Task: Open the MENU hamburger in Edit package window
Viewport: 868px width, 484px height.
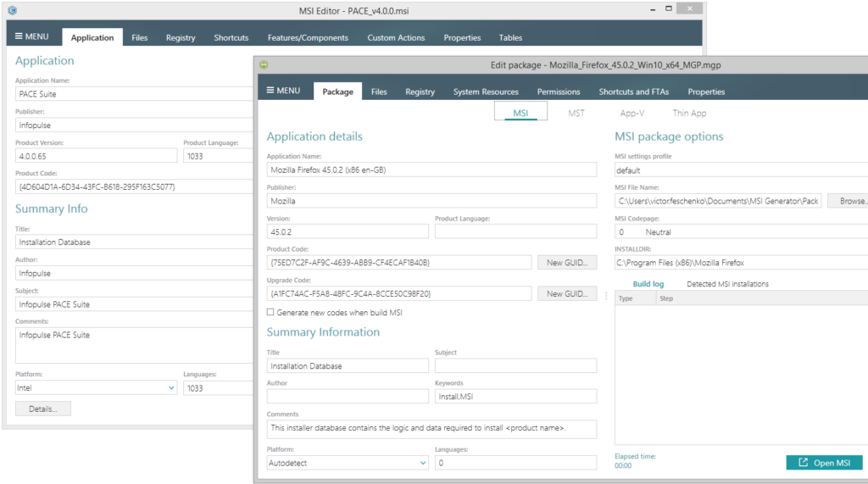Action: click(283, 90)
